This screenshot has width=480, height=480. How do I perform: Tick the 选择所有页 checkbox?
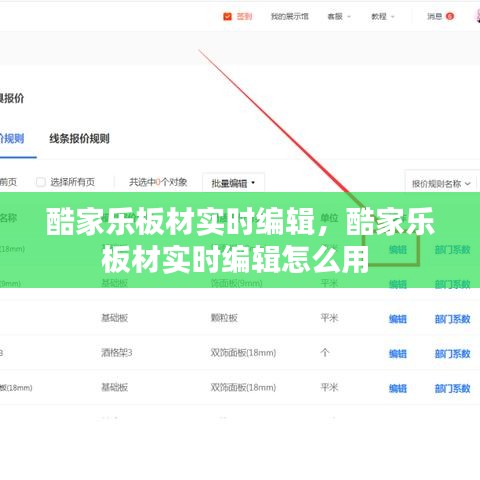click(41, 182)
